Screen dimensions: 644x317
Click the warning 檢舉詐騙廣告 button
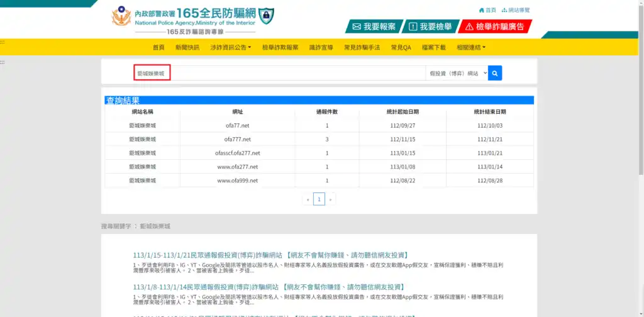[495, 26]
